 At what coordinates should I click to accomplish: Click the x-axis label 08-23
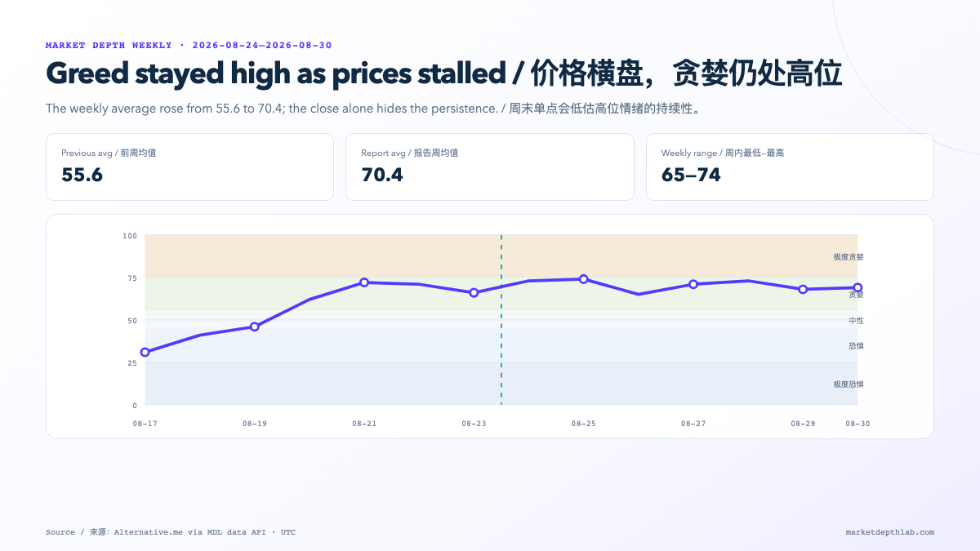click(x=474, y=424)
